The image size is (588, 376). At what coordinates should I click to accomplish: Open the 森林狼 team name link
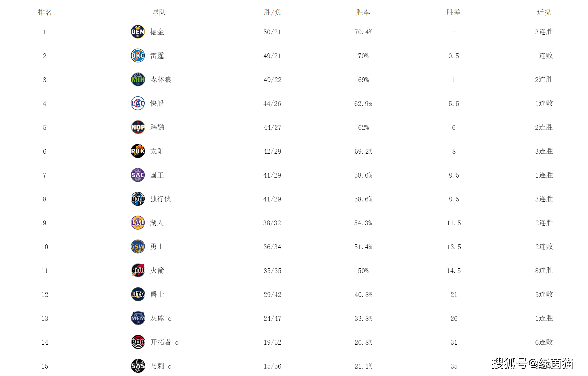coord(161,79)
